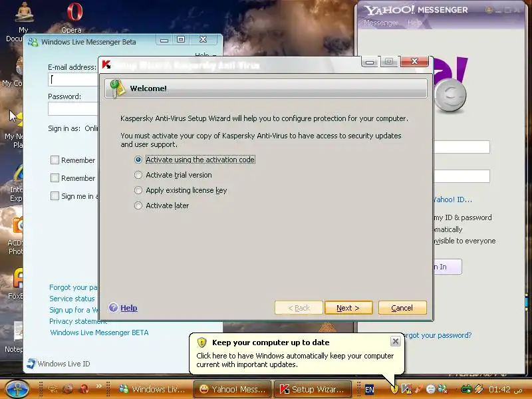Tick the Sign me in checkbox
This screenshot has width=532, height=399.
pyautogui.click(x=55, y=196)
